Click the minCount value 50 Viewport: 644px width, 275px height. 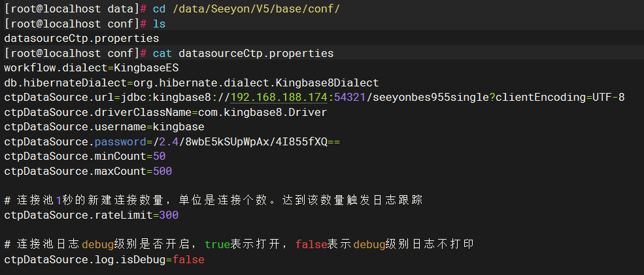coord(160,156)
